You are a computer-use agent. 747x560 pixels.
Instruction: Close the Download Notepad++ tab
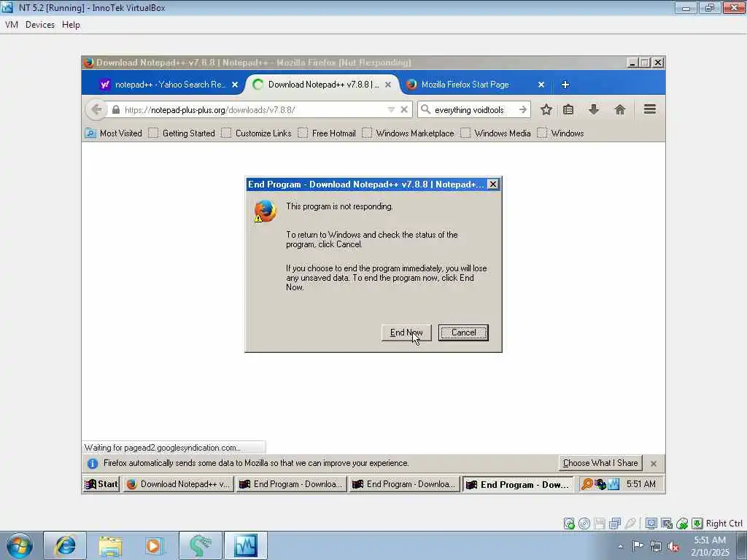tap(388, 85)
